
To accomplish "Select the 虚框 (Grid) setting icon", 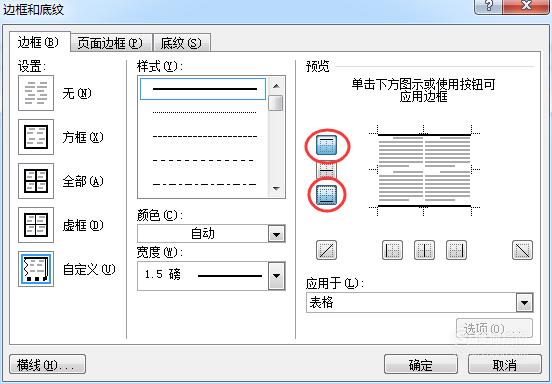I will (36, 225).
